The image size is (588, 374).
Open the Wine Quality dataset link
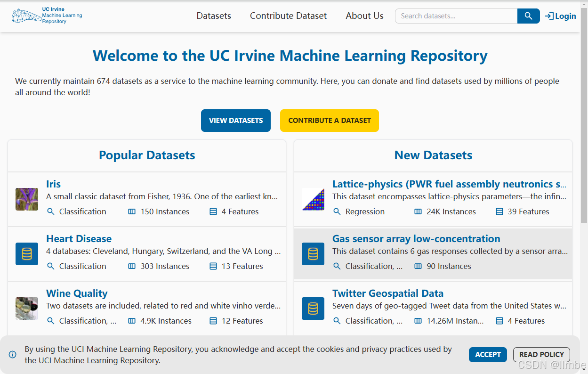(77, 293)
